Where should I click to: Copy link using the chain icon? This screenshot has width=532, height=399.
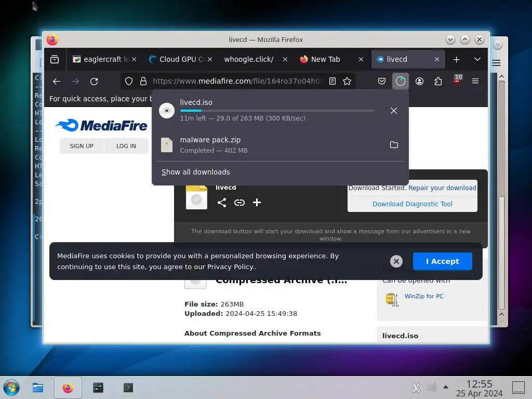coord(239,203)
